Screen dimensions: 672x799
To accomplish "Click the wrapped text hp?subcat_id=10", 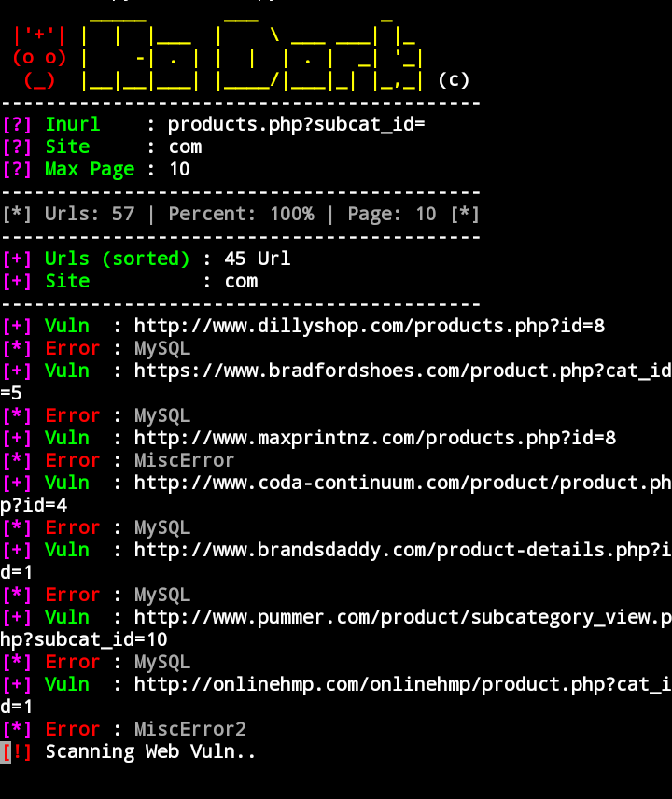I will click(x=84, y=640).
